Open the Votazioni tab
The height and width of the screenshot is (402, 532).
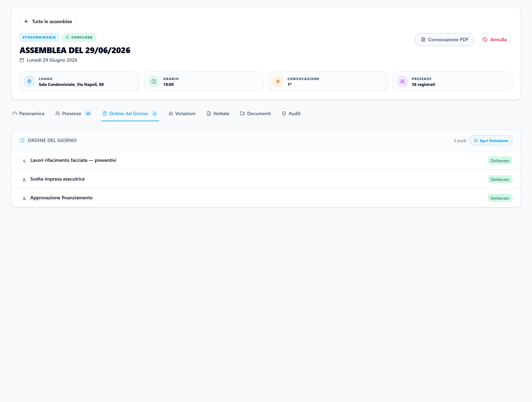[x=182, y=113]
